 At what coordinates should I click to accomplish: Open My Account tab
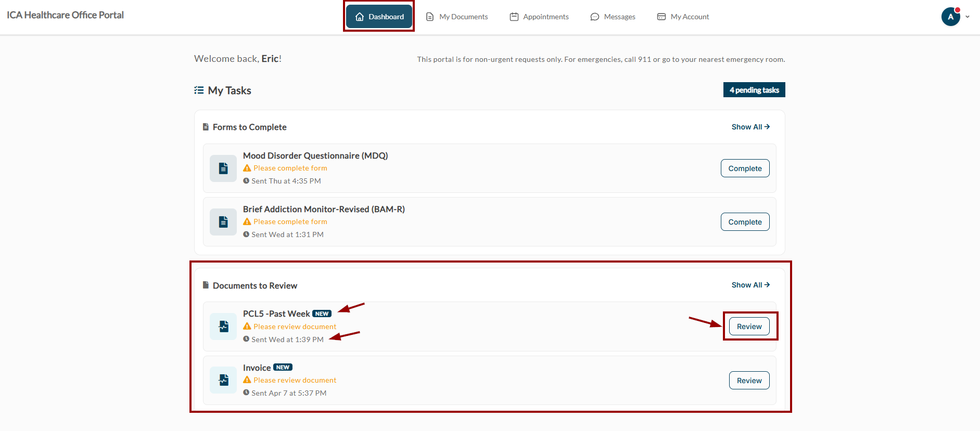click(683, 17)
